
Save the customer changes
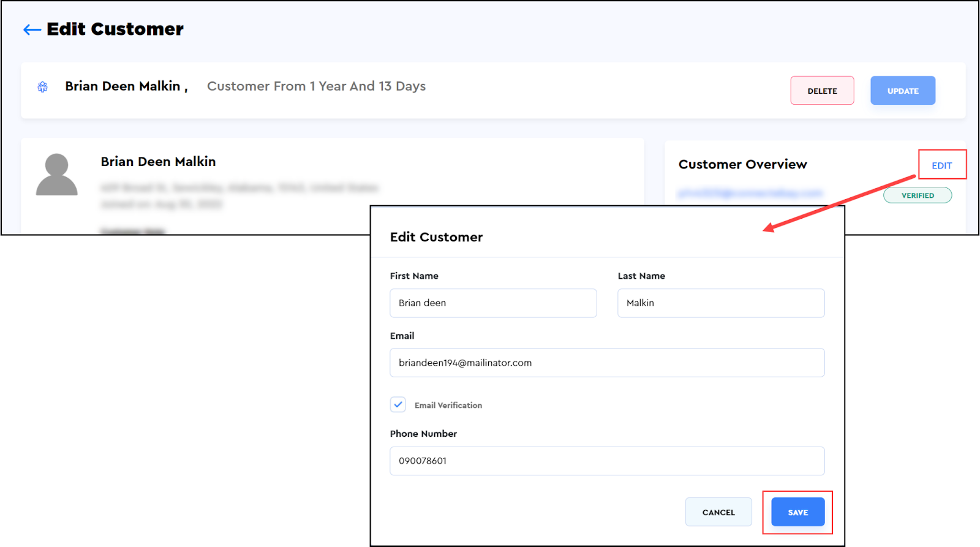(x=797, y=512)
